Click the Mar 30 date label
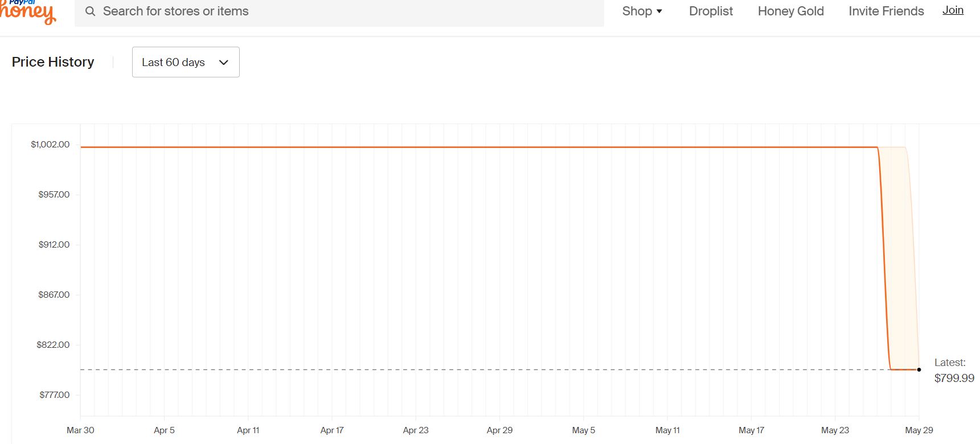Viewport: 980px width, 444px height. (x=80, y=430)
